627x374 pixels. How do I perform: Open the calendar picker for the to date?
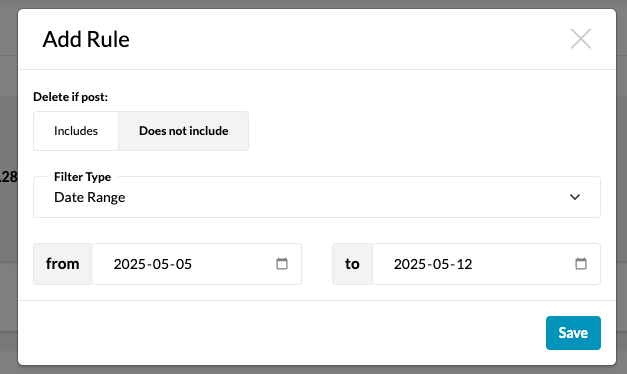(581, 264)
